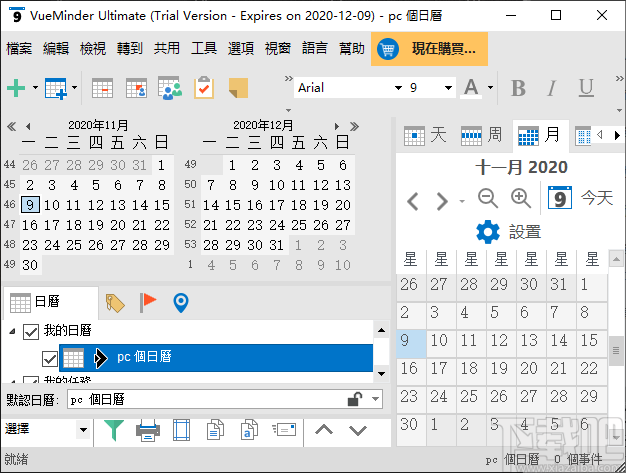The width and height of the screenshot is (626, 473).
Task: Click the calendar with person icon
Action: pos(136,88)
